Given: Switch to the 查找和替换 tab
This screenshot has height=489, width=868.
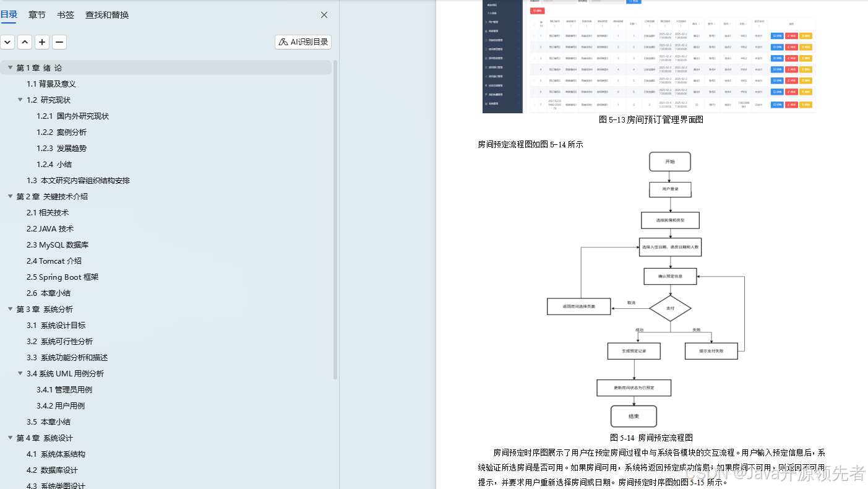Looking at the screenshot, I should (x=106, y=14).
